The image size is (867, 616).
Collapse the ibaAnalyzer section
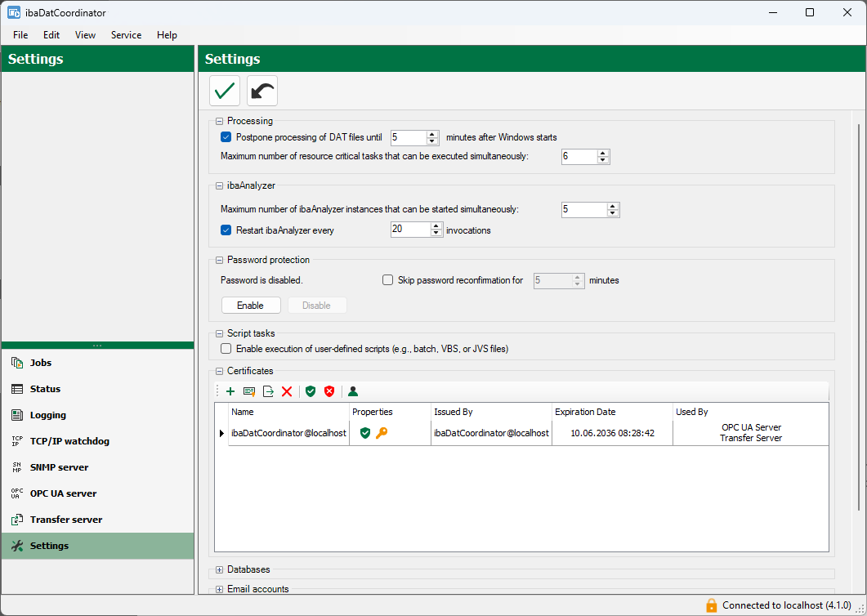[x=220, y=185]
